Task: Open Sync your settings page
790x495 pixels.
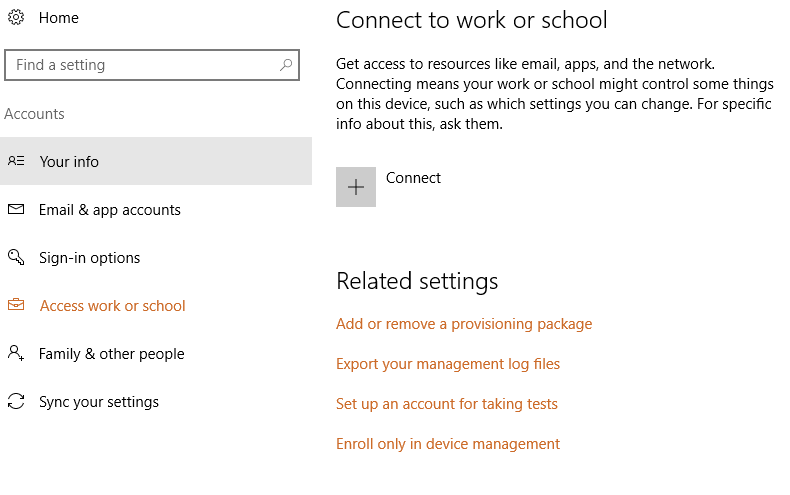Action: pos(156,402)
